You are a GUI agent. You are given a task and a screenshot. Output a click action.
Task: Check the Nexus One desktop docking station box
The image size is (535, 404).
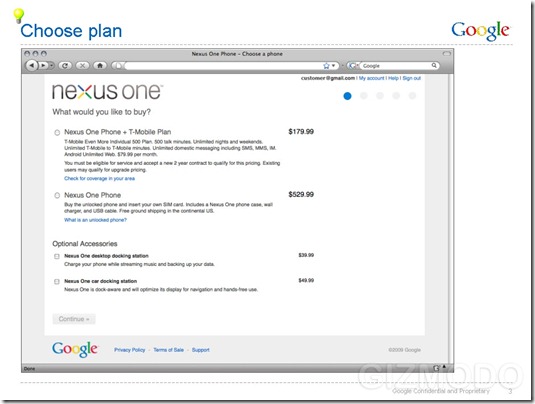click(x=57, y=256)
